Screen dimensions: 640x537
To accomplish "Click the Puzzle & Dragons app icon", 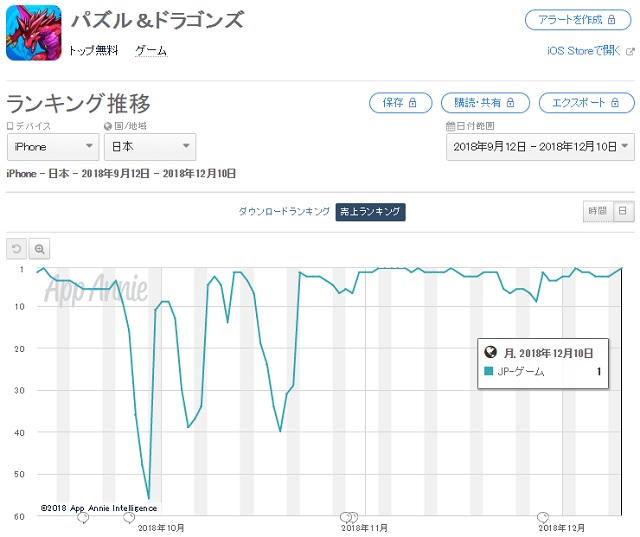I will pos(34,32).
